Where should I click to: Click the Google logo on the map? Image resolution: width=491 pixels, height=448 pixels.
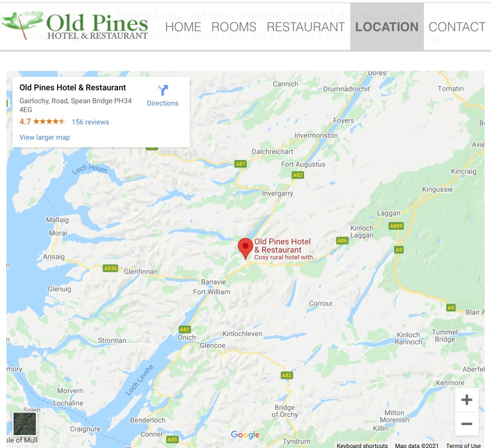point(245,435)
